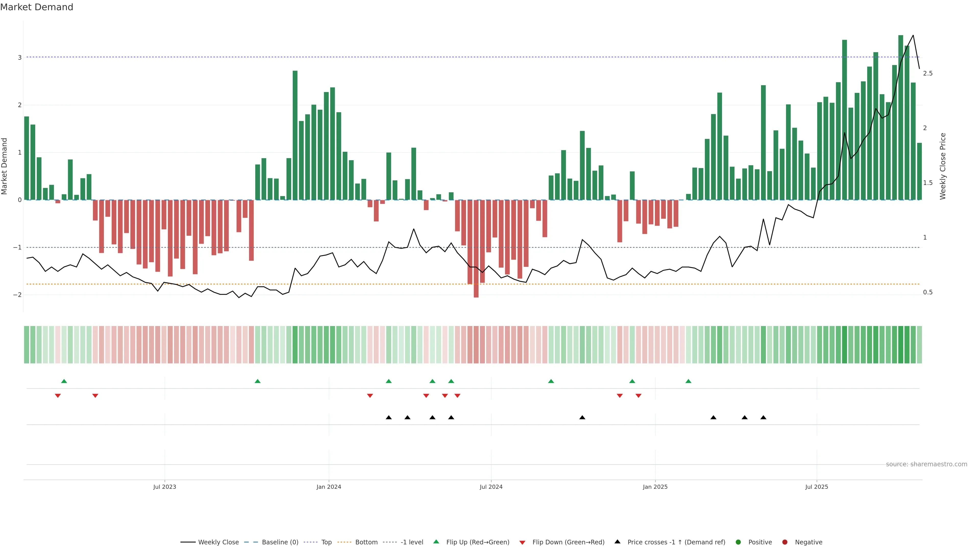
Task: Click the Flip Down red triangle legend icon
Action: 522,542
